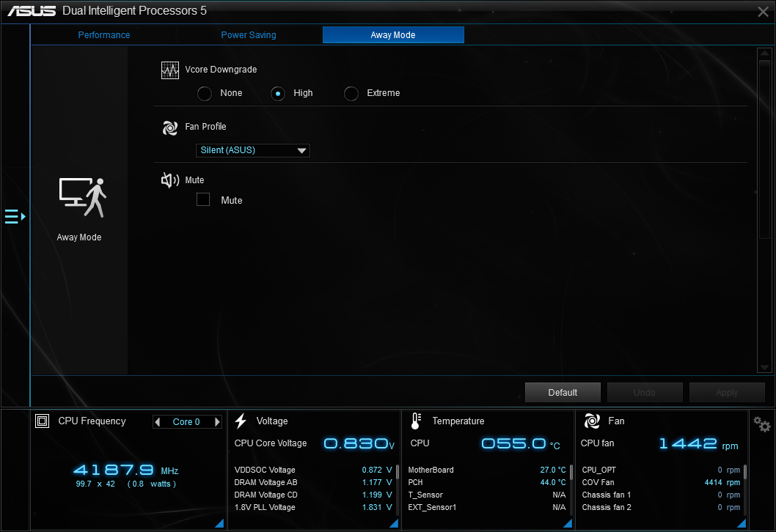Click the VDDSOC Voltage row
This screenshot has height=532, width=776.
click(313, 470)
